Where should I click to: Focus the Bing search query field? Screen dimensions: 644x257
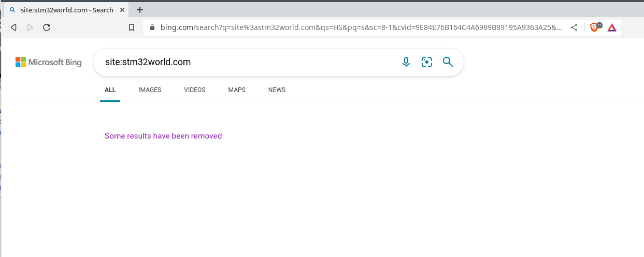(x=244, y=63)
